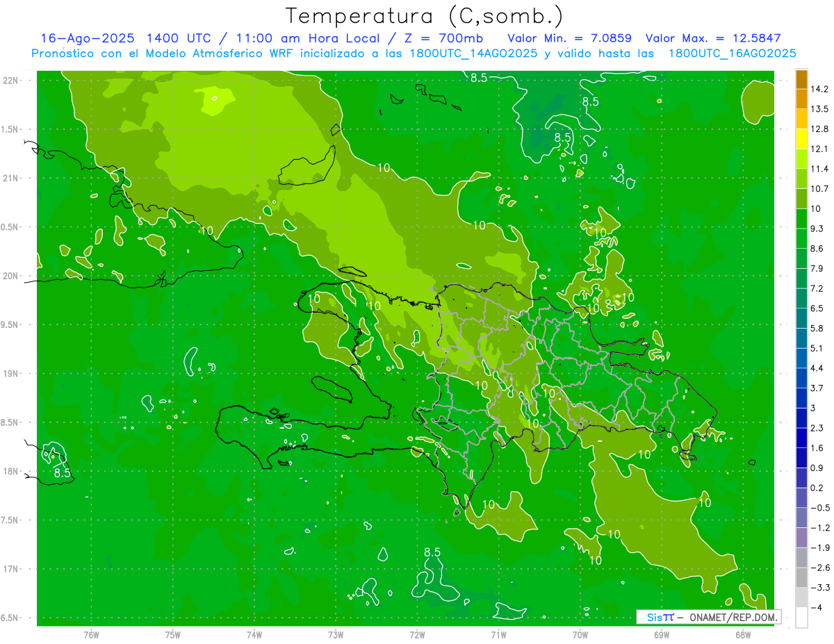Click the 22N latitude axis label
The height and width of the screenshot is (644, 834).
point(11,80)
